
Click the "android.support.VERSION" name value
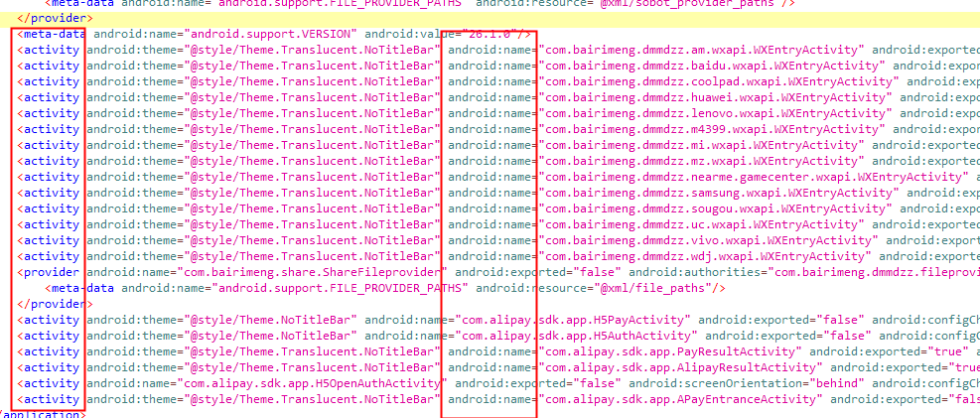click(x=271, y=34)
